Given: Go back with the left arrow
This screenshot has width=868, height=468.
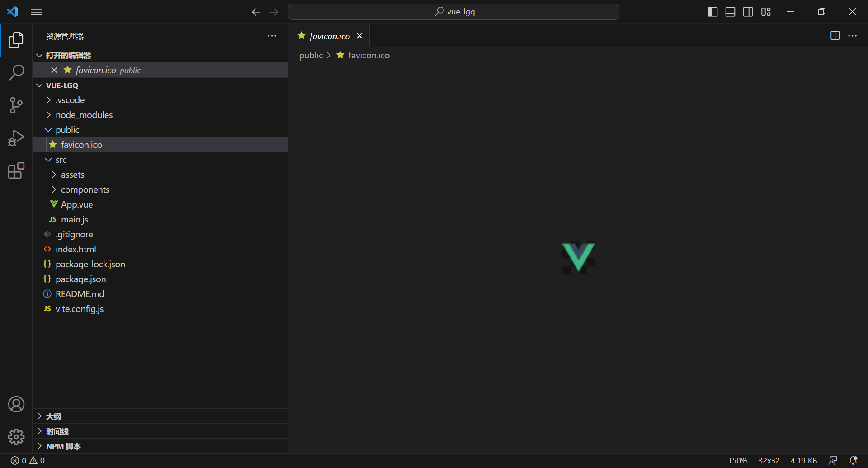Looking at the screenshot, I should point(256,12).
